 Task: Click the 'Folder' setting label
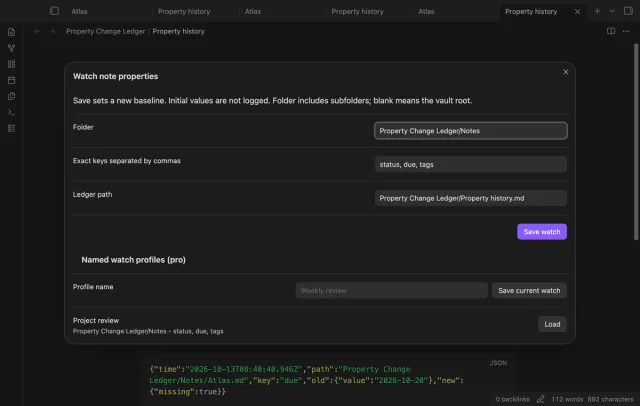point(83,127)
